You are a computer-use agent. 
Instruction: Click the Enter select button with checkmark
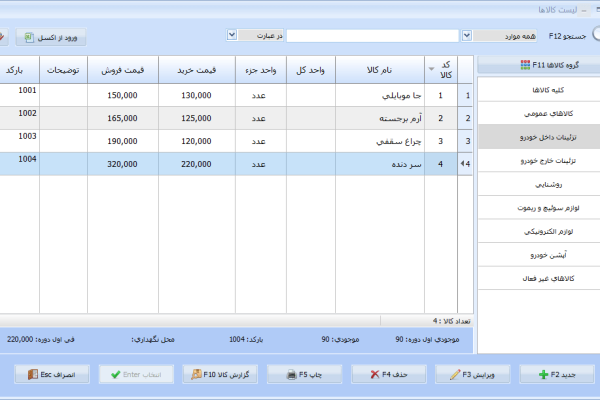(136, 374)
